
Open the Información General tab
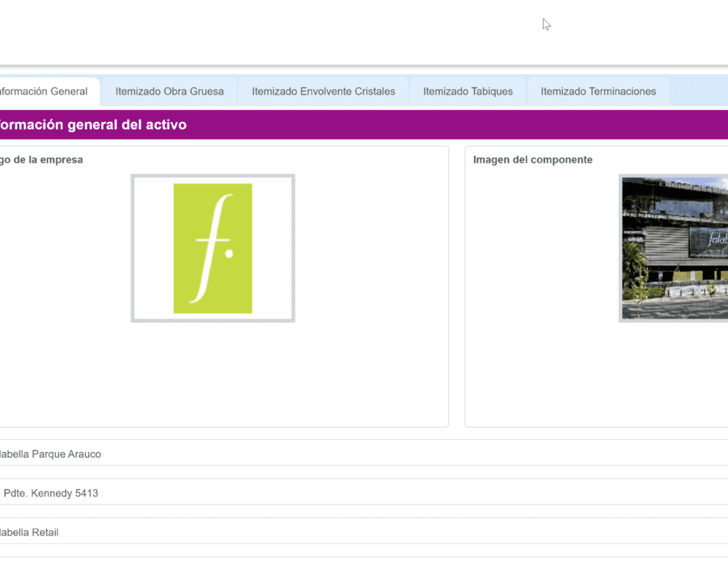(x=44, y=91)
